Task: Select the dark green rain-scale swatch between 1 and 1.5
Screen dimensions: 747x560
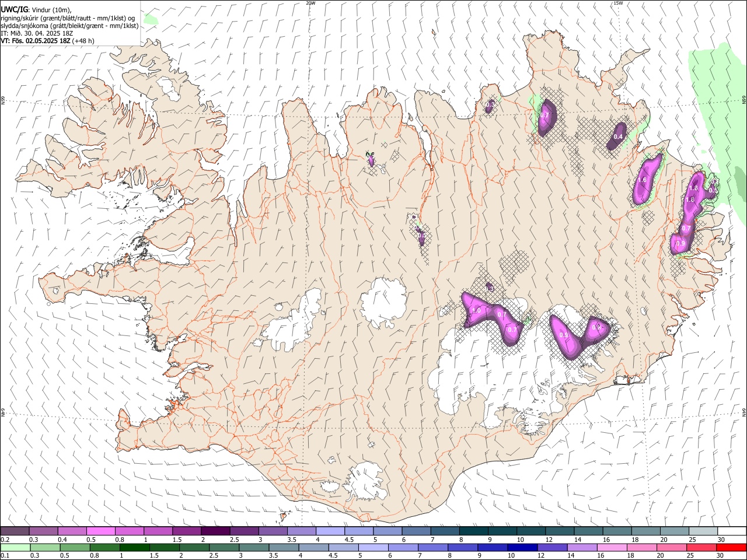Action: (x=135, y=547)
